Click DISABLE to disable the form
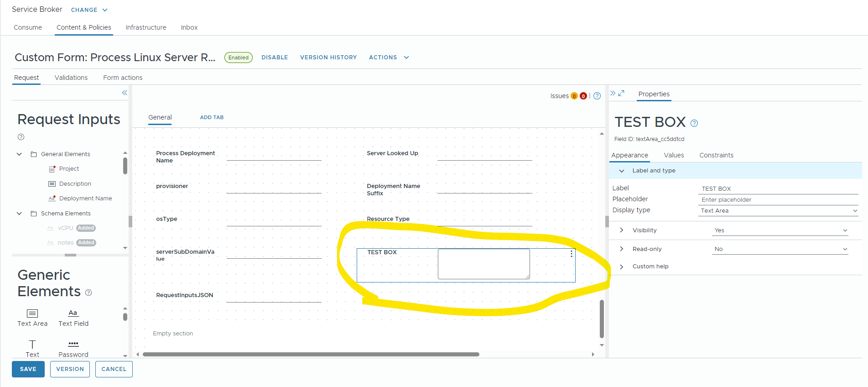The width and height of the screenshot is (868, 387). [275, 58]
